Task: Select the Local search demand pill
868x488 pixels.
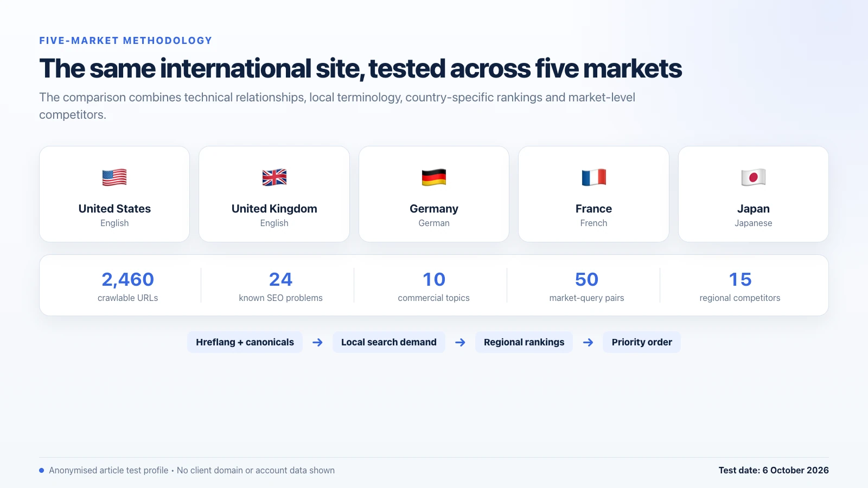Action: tap(389, 342)
